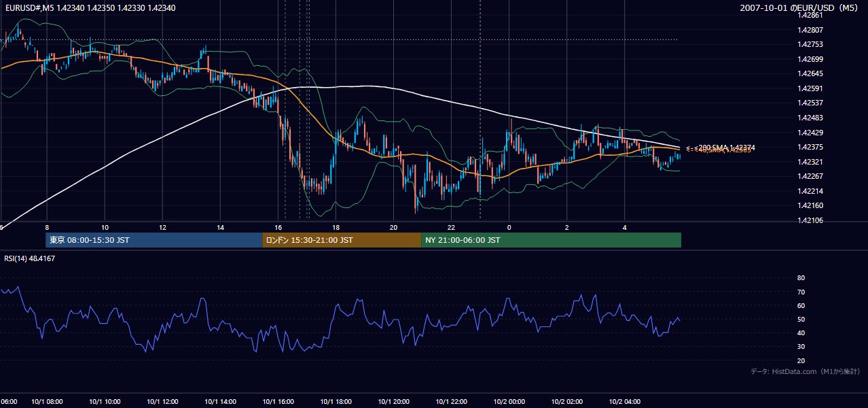Viewport: 868px width, 408px height.
Task: Click bottom time label 10/2 02:00
Action: [x=567, y=402]
